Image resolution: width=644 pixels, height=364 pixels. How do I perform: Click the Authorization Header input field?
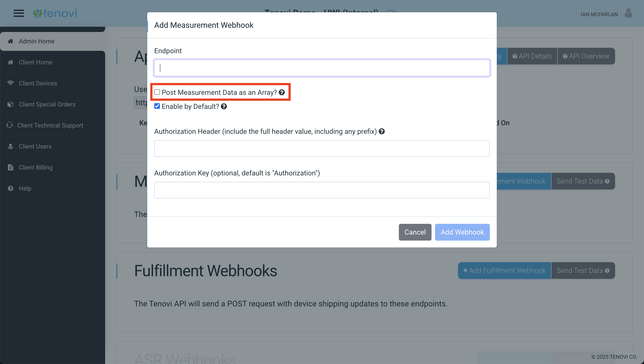(322, 148)
